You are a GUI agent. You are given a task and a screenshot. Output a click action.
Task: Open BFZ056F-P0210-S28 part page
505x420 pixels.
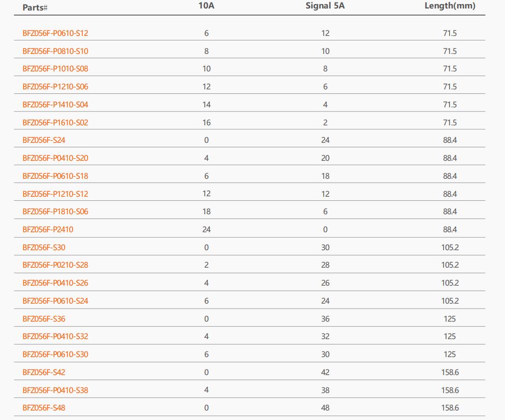tap(55, 265)
